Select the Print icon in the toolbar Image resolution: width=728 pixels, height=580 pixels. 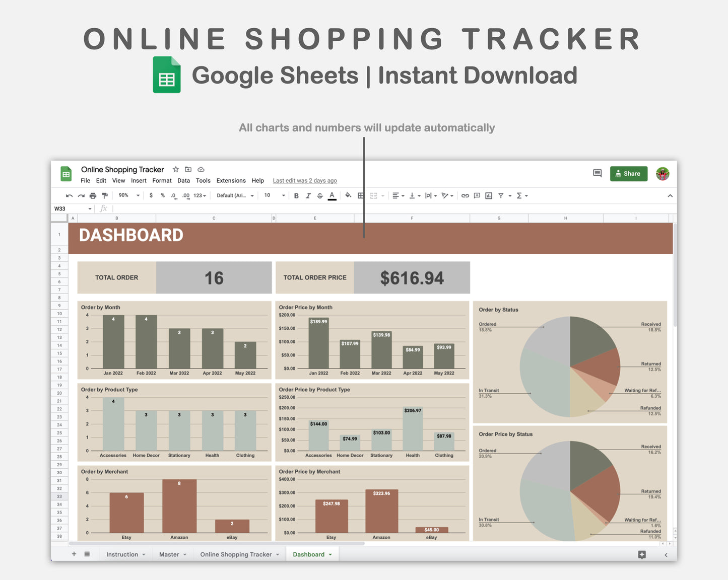tap(93, 195)
